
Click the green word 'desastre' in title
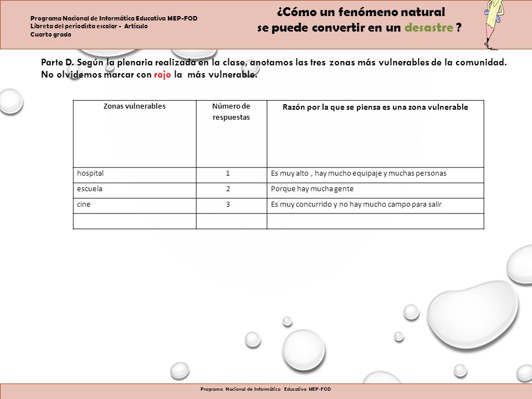(x=428, y=28)
